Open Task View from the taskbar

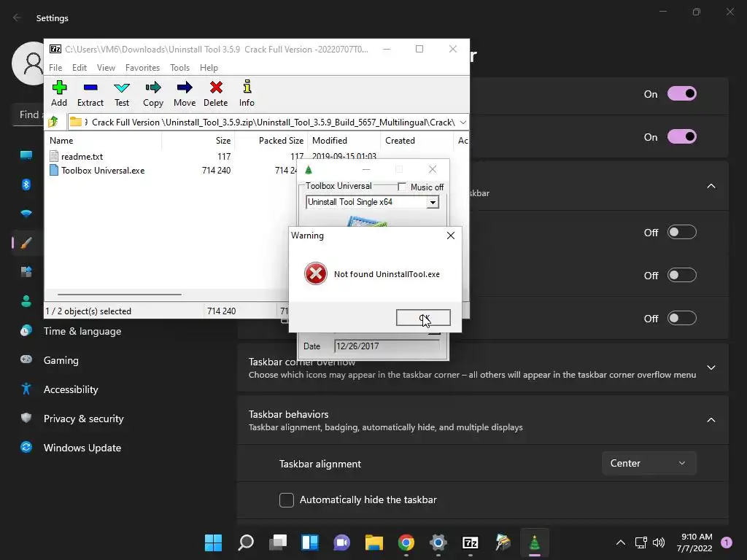[x=278, y=542]
